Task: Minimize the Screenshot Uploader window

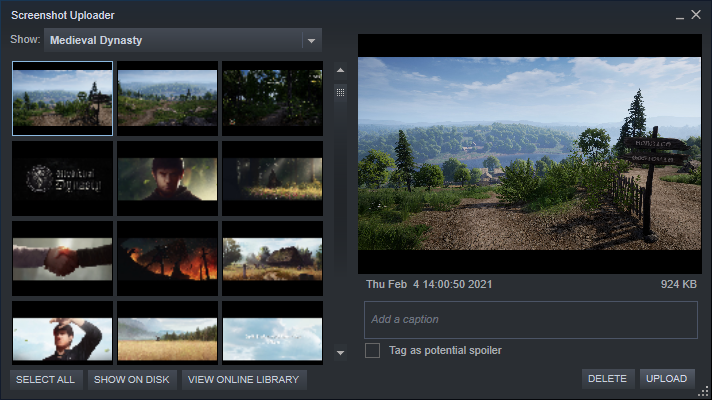Action: pyautogui.click(x=680, y=16)
